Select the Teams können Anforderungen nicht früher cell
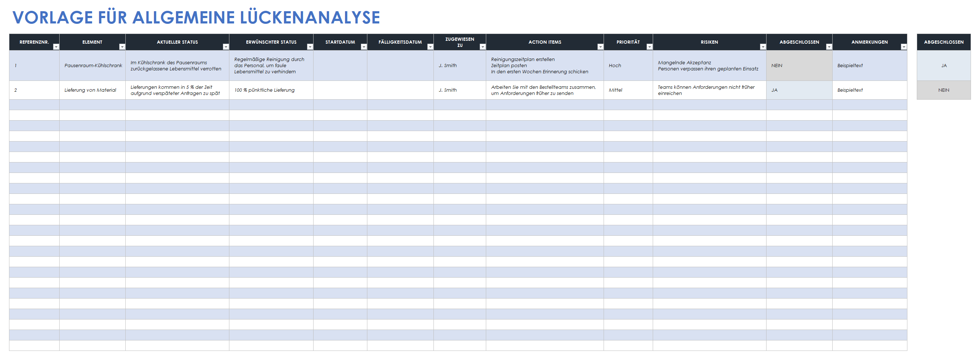Screen dimensions: 980x361 pyautogui.click(x=709, y=90)
